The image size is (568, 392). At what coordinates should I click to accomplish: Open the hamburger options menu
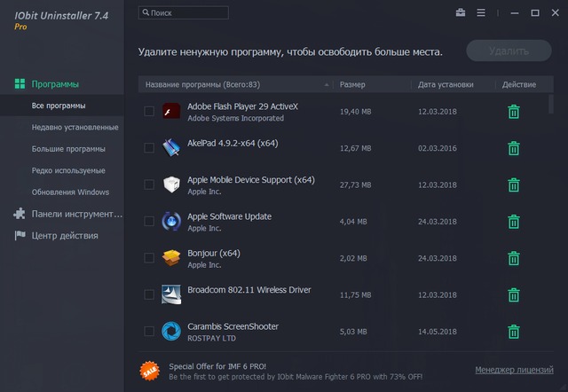[481, 13]
